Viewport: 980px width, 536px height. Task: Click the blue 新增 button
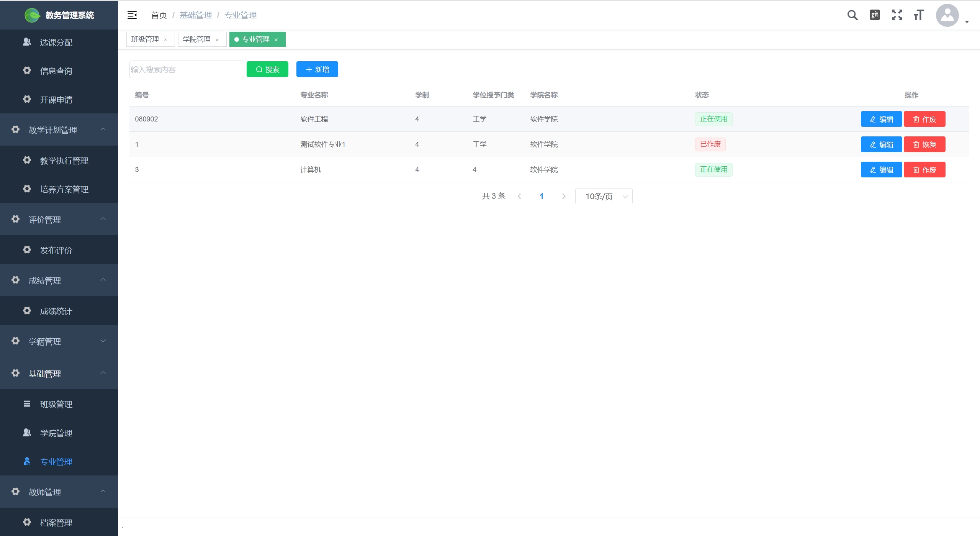coord(317,69)
